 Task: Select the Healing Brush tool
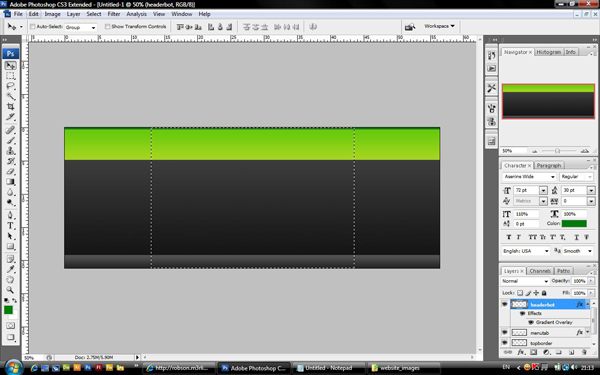(11, 130)
